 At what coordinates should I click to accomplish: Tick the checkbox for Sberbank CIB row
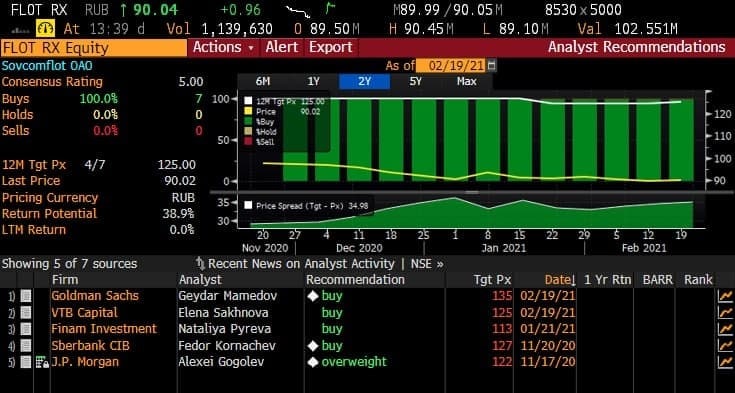[26, 346]
